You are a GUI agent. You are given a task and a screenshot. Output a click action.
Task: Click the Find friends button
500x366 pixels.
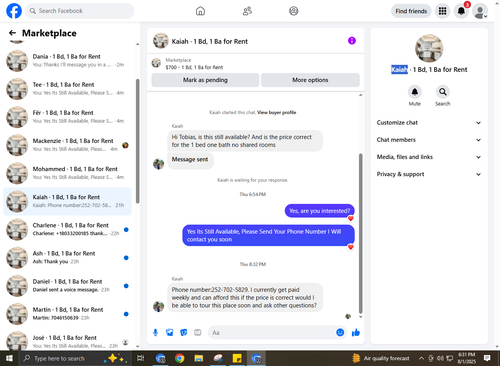coord(411,11)
